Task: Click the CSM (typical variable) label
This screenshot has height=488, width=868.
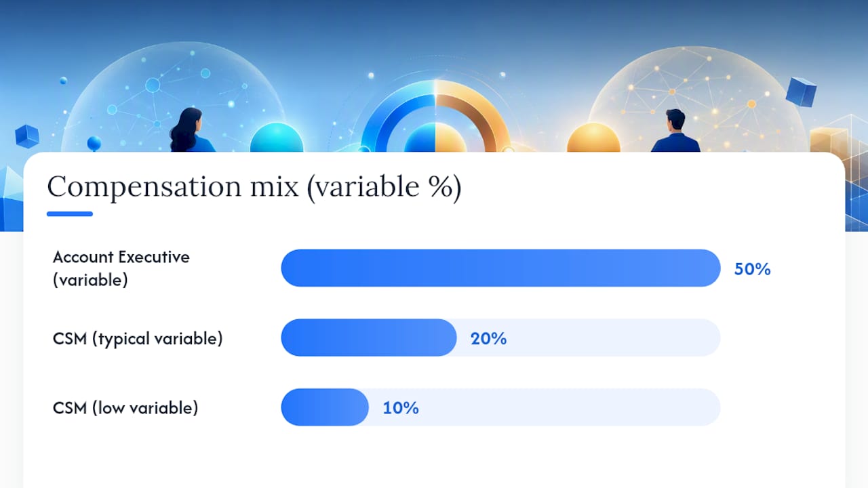Action: (138, 338)
